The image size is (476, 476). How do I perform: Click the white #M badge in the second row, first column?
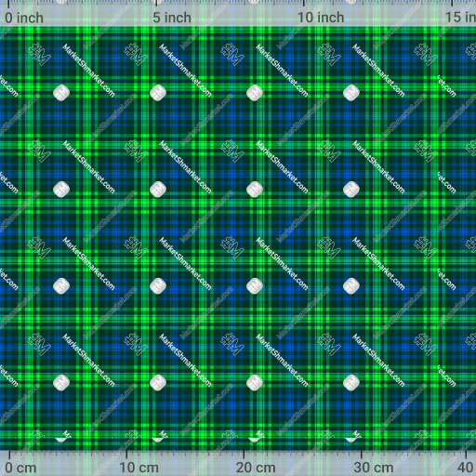61,190
